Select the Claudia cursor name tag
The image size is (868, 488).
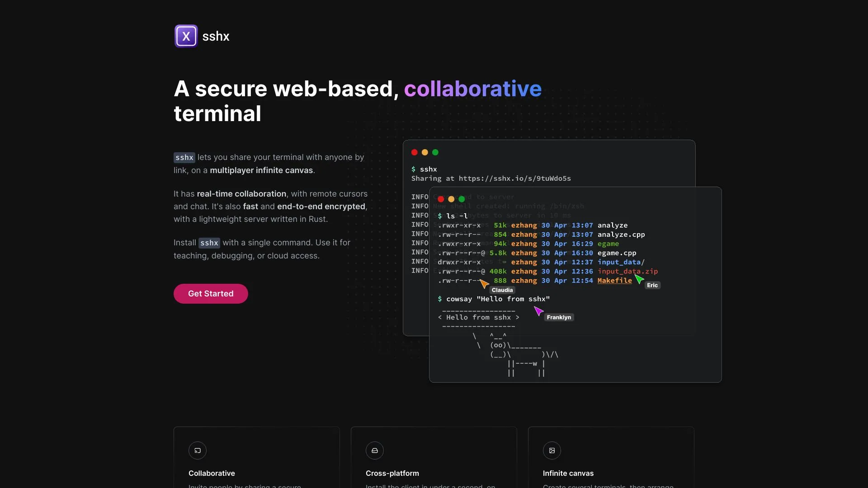pyautogui.click(x=503, y=290)
